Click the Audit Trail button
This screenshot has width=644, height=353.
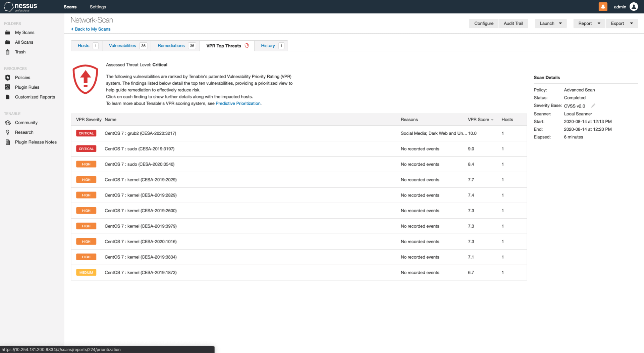click(513, 24)
